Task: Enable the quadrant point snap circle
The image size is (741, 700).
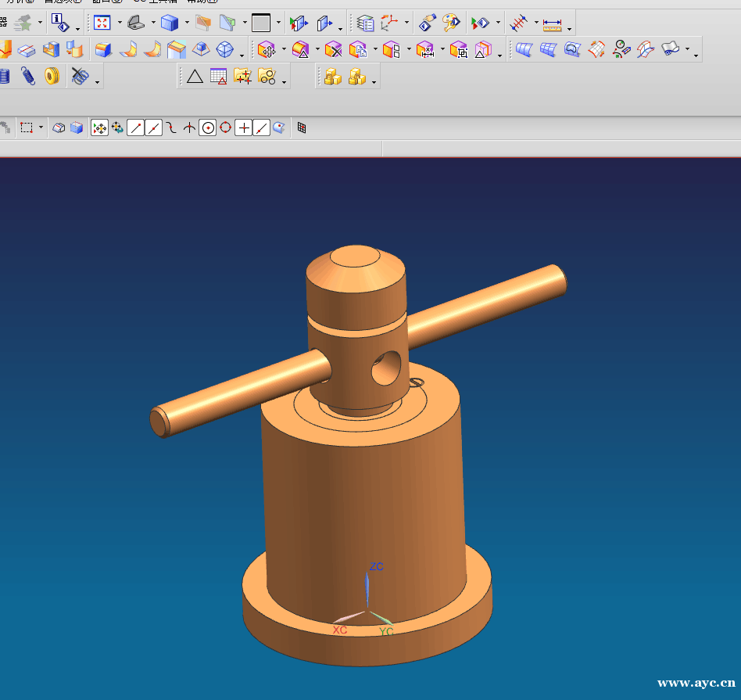Action: (x=225, y=127)
